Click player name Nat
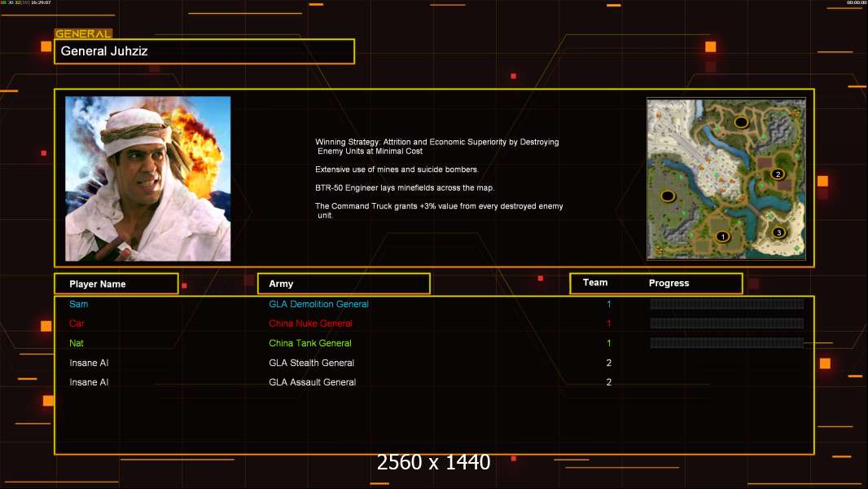 tap(77, 343)
